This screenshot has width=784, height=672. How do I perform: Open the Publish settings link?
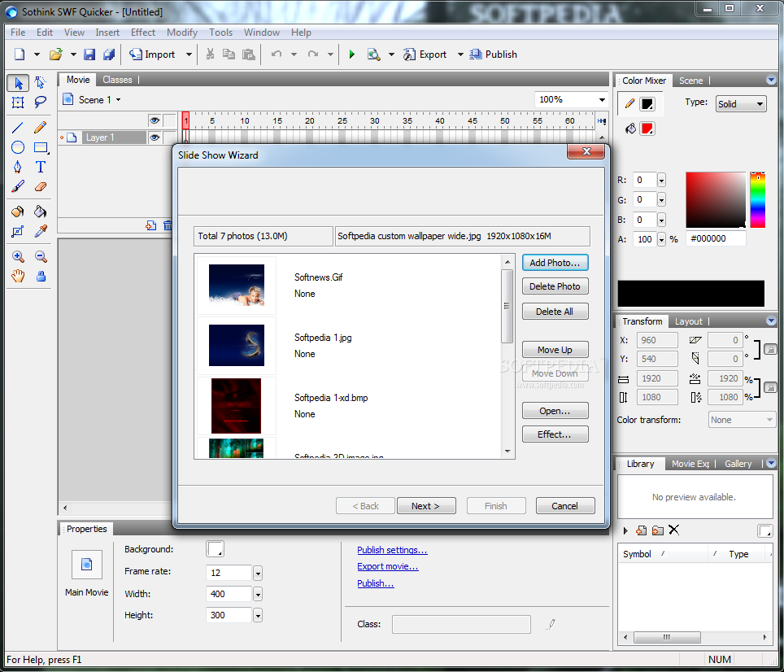click(x=392, y=550)
